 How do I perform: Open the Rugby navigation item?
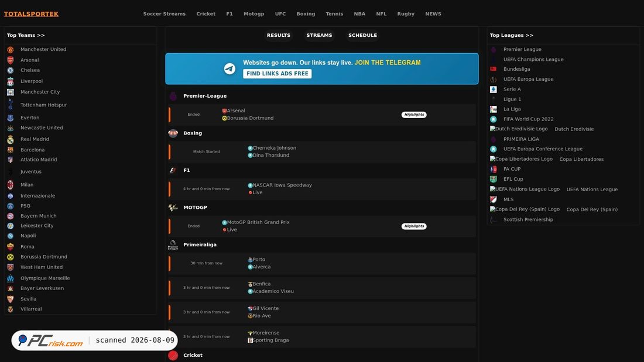406,14
